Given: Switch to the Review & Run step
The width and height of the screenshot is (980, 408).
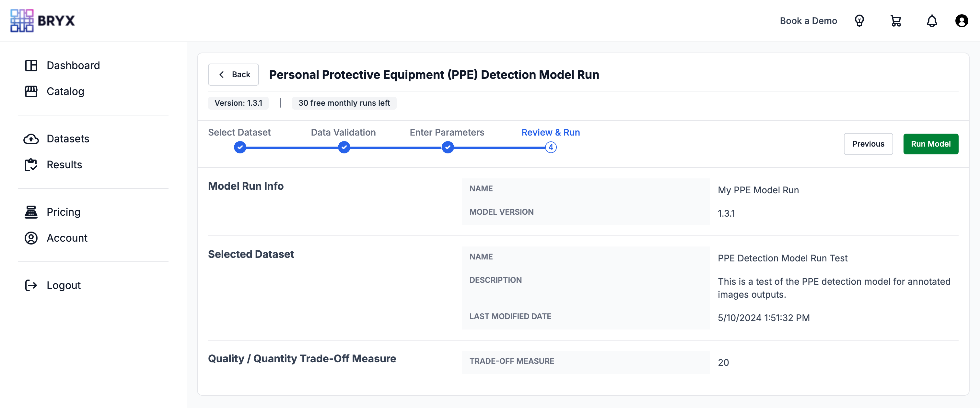Looking at the screenshot, I should coord(551,132).
